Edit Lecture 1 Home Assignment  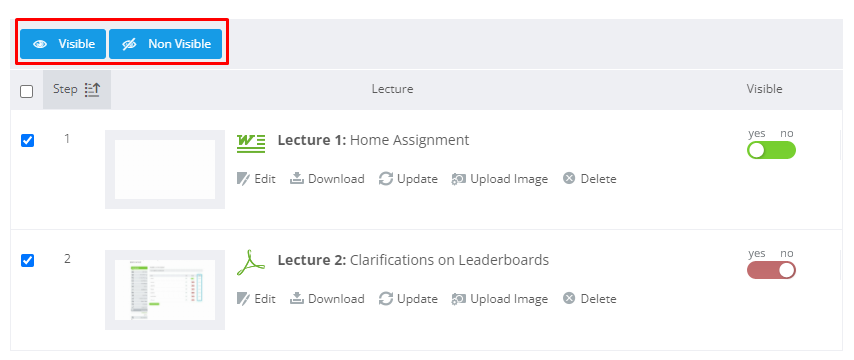[x=256, y=179]
